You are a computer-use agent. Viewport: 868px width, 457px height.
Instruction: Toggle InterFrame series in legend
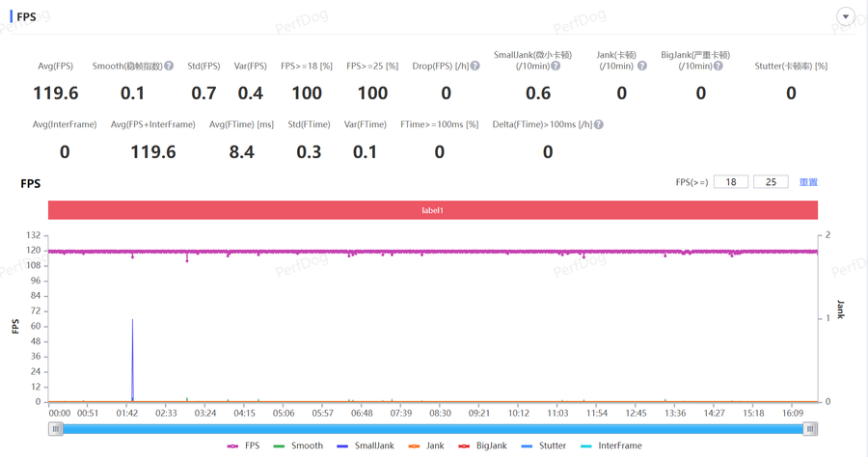tap(610, 445)
